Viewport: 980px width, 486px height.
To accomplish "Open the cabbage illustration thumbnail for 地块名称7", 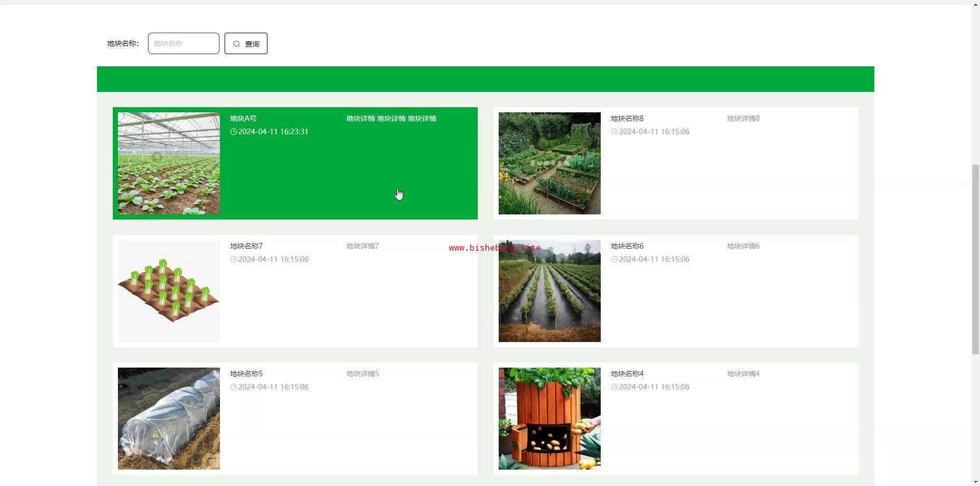I will tap(169, 291).
